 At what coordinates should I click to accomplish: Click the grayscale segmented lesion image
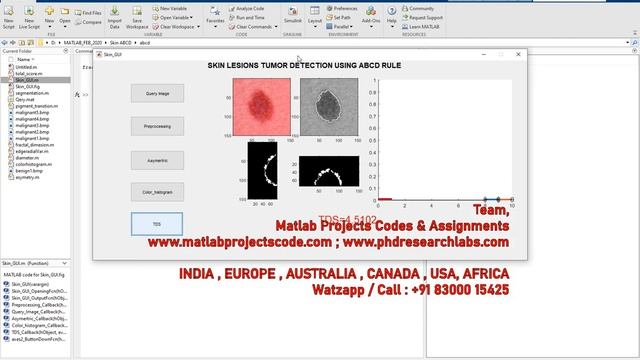tap(329, 107)
